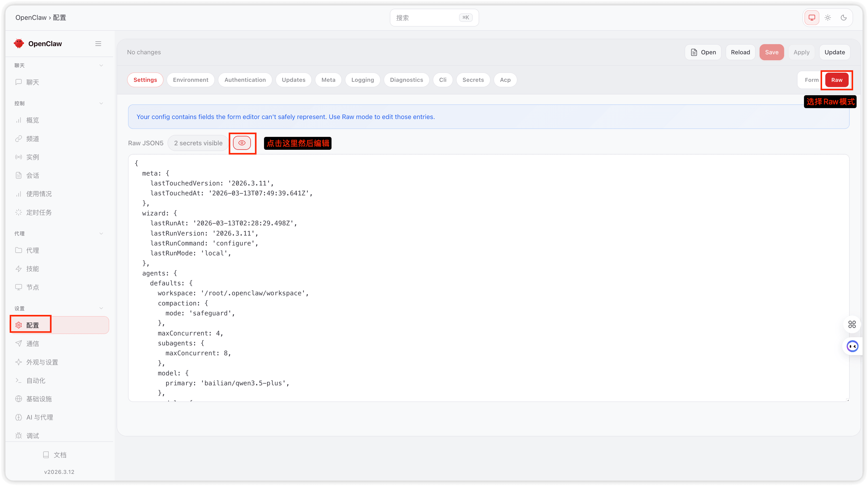Toggle secrets visibility eye icon
This screenshot has width=868, height=486.
[x=242, y=143]
